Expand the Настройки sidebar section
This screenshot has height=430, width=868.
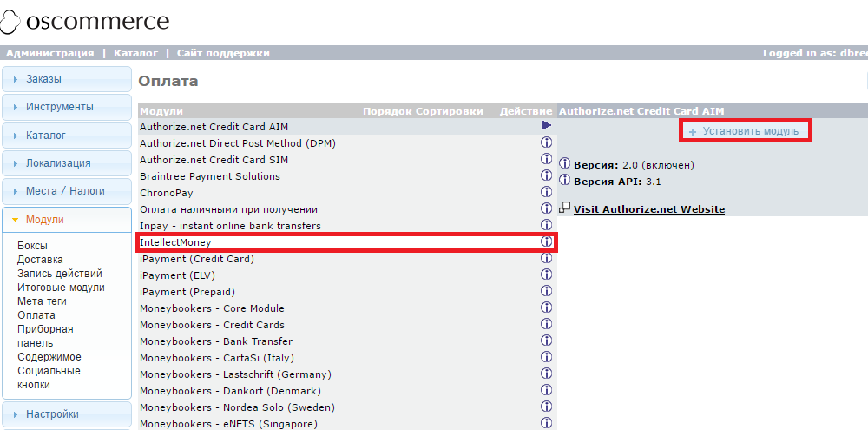[x=66, y=414]
